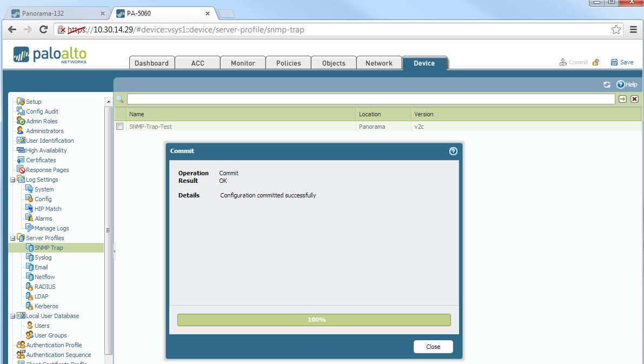Select LDAP server profile icon

coord(29,296)
